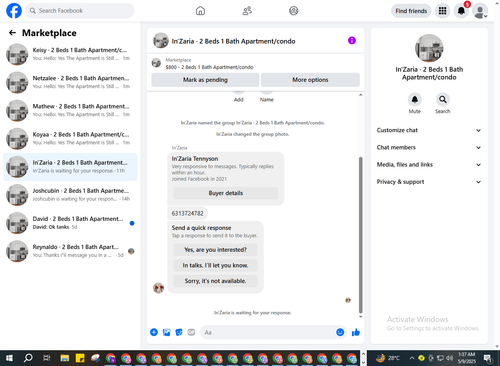Open the emoji picker

tap(340, 332)
